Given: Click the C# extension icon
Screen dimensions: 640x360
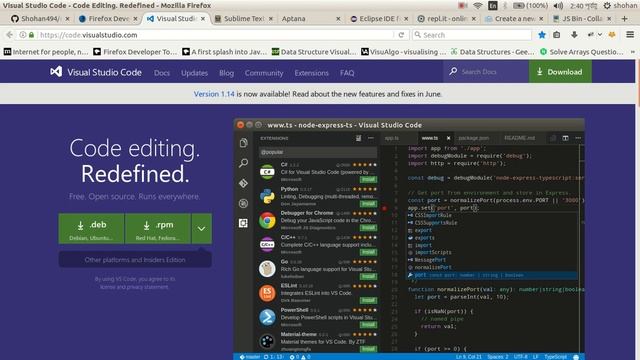Looking at the screenshot, I should coord(267,172).
